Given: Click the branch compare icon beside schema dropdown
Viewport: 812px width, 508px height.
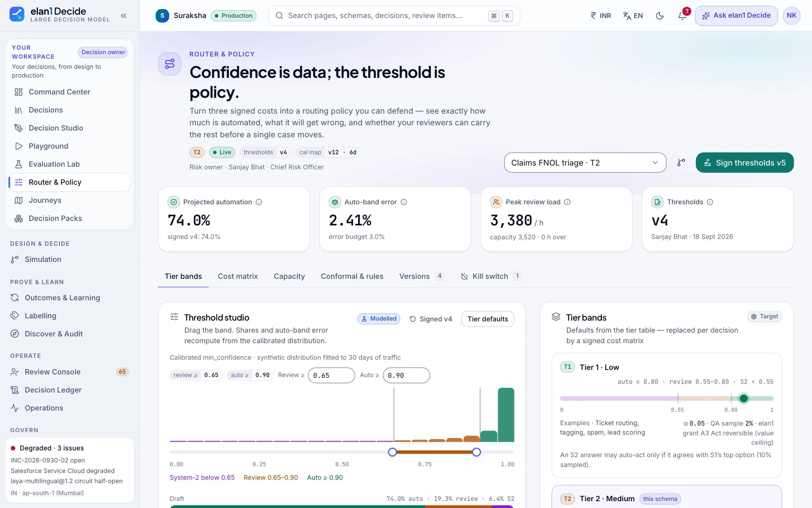Looking at the screenshot, I should point(681,163).
